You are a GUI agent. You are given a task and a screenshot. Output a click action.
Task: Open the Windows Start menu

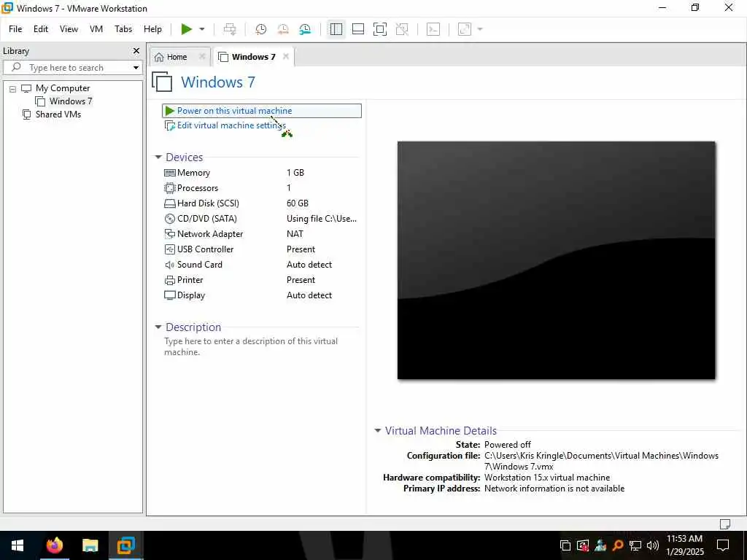[x=18, y=545]
